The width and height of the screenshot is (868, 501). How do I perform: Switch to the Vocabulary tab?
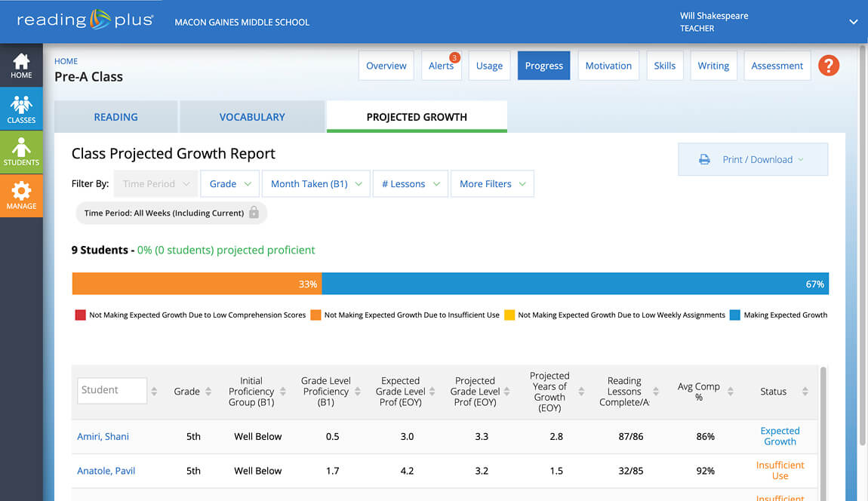(x=252, y=117)
